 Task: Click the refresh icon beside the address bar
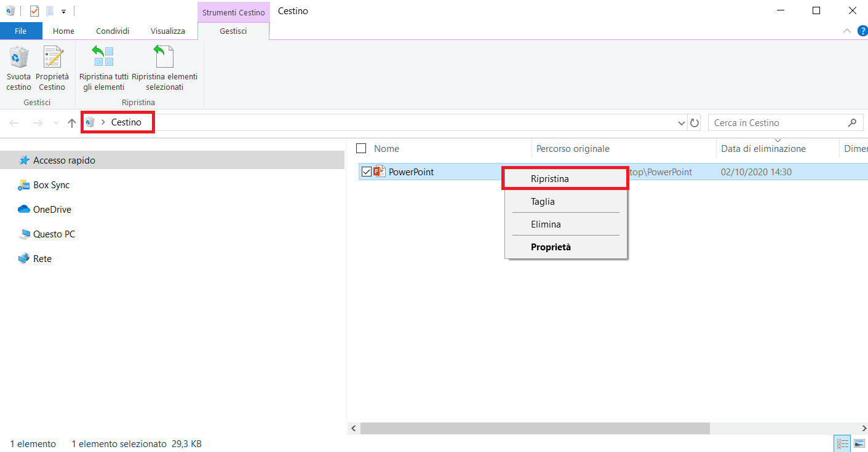click(695, 123)
